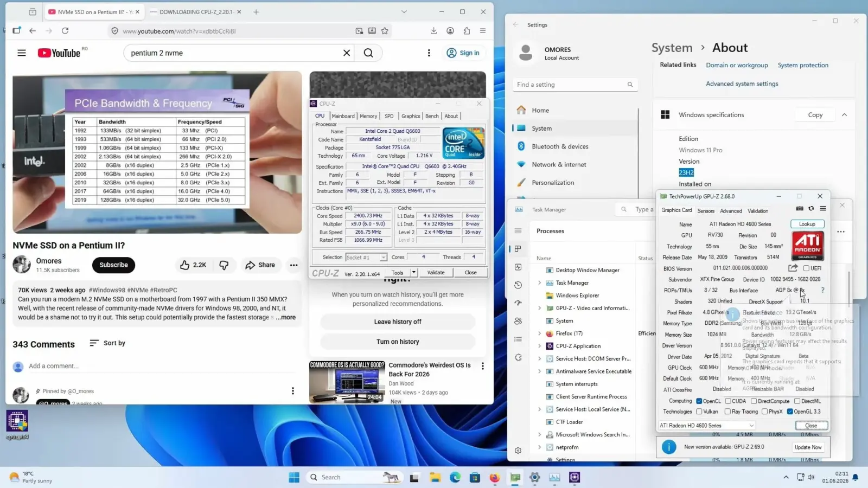Open Task Manager Details list icon
The height and width of the screenshot is (488, 868).
click(x=518, y=339)
